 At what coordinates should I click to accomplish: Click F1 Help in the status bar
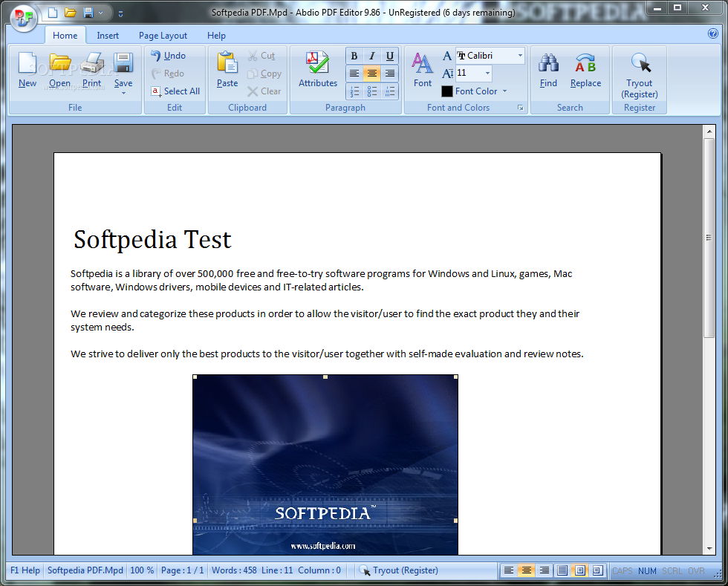[25, 570]
